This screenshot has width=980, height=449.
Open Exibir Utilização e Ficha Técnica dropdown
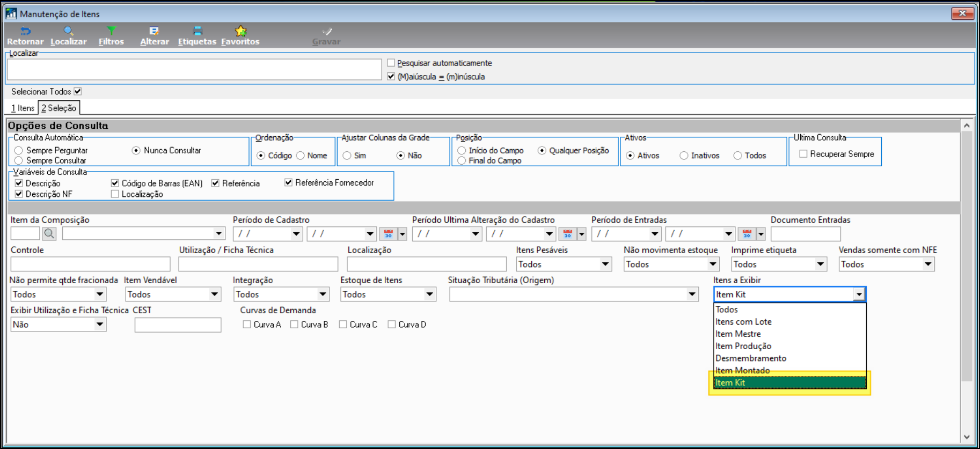pos(100,324)
